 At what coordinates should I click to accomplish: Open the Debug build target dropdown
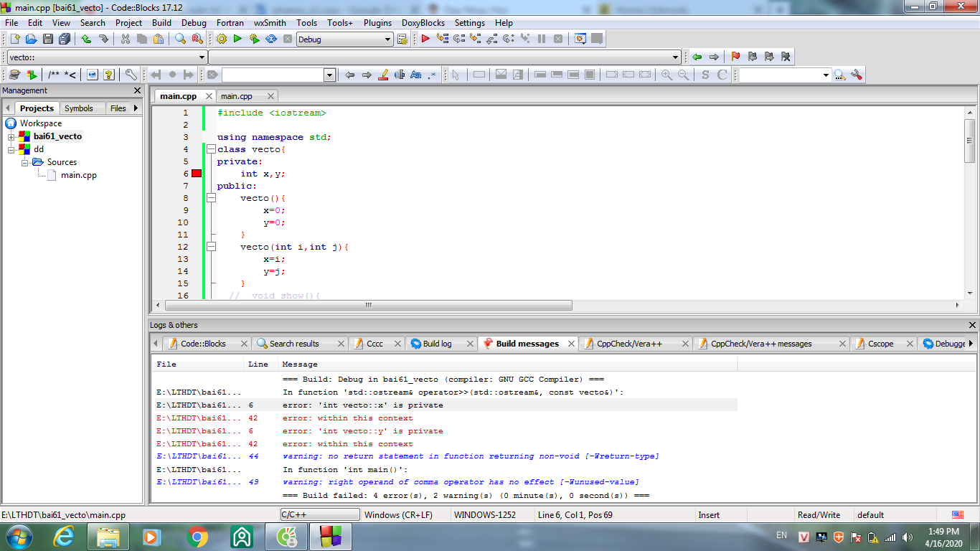point(388,39)
